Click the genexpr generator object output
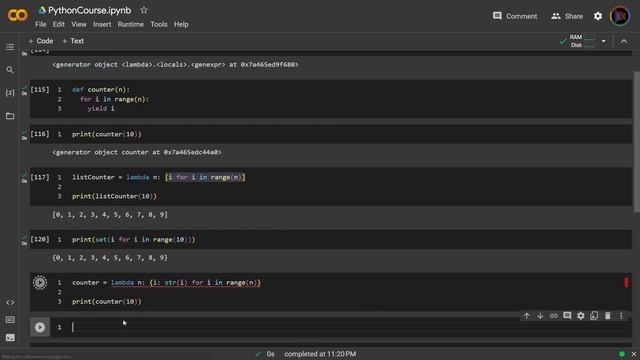Viewport: 640px width, 360px height. coord(175,64)
